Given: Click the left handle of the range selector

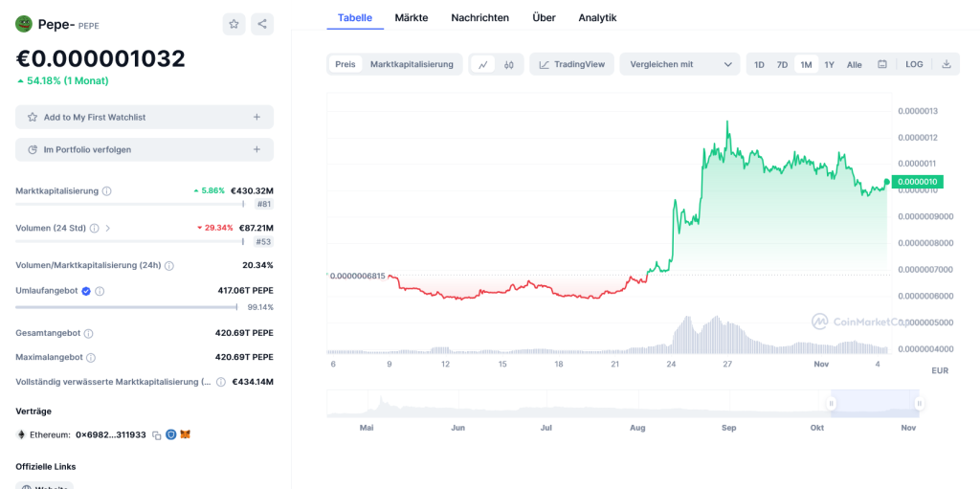Looking at the screenshot, I should [832, 404].
